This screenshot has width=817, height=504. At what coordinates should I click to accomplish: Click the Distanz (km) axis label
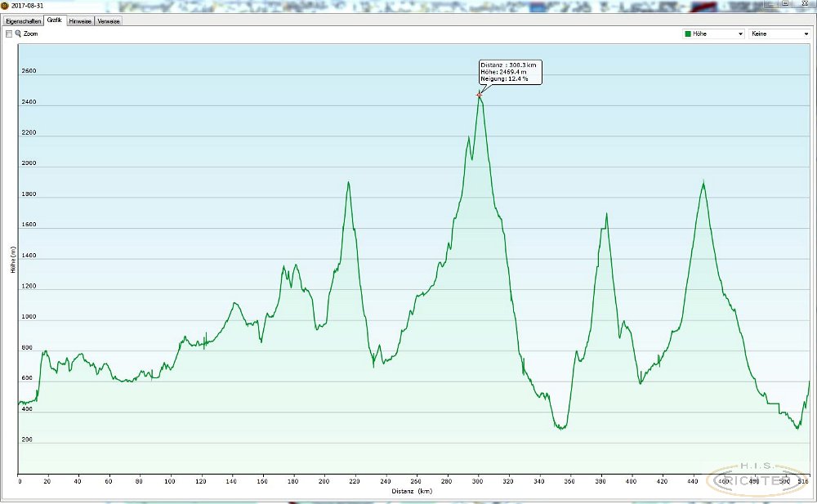click(412, 492)
